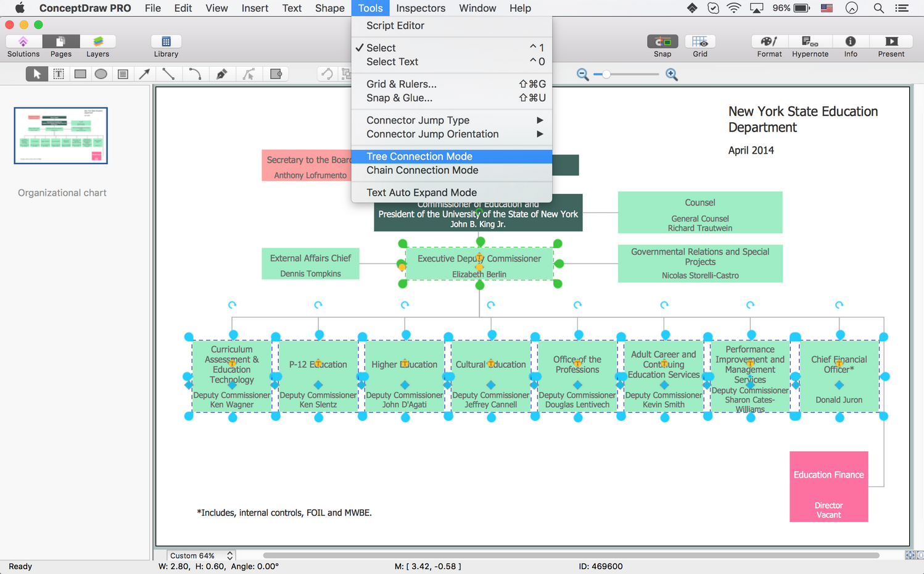Open Notification Center list icon
This screenshot has height=574, width=924.
(x=902, y=8)
